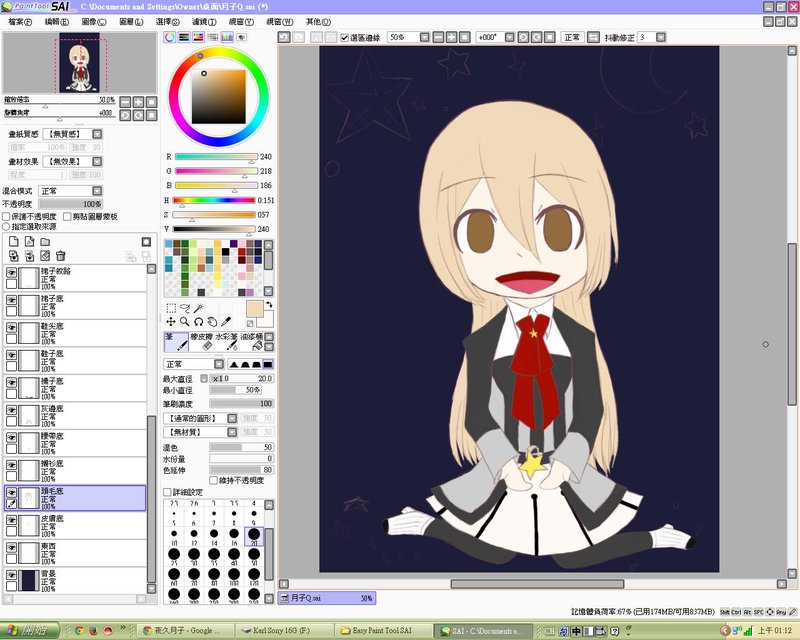
Task: Select the 月子Q.sai document tab
Action: click(327, 598)
